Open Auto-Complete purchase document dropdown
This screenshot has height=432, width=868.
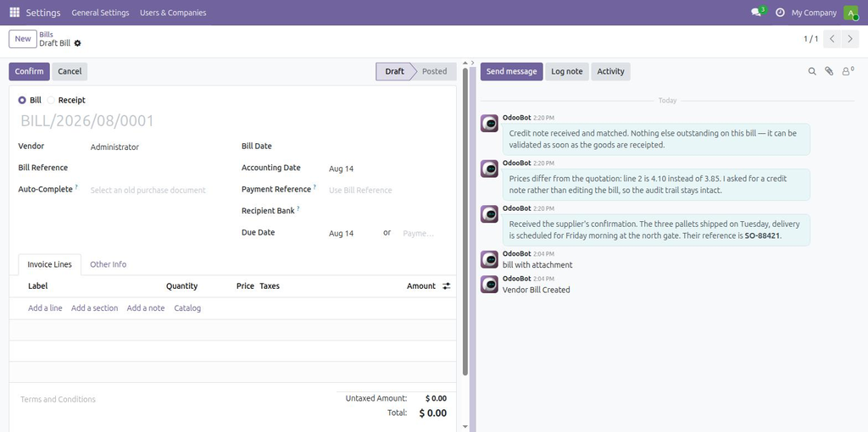[x=159, y=191]
